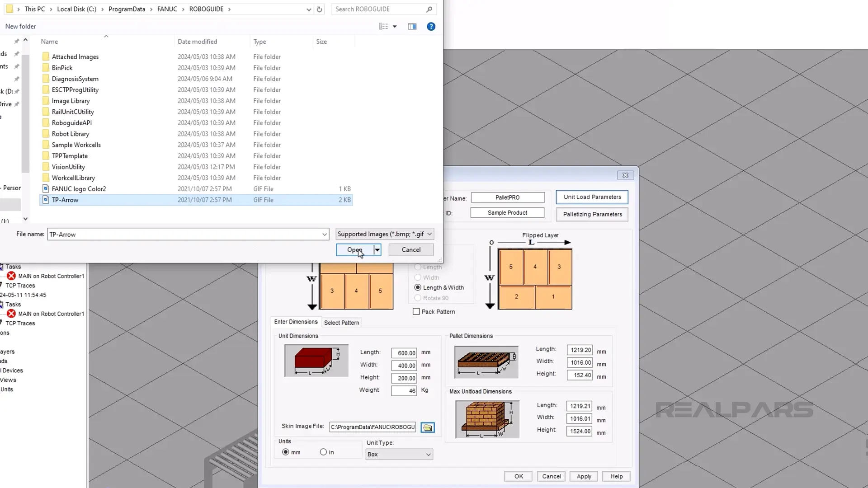Click the pallet dimensions image

pos(486,362)
